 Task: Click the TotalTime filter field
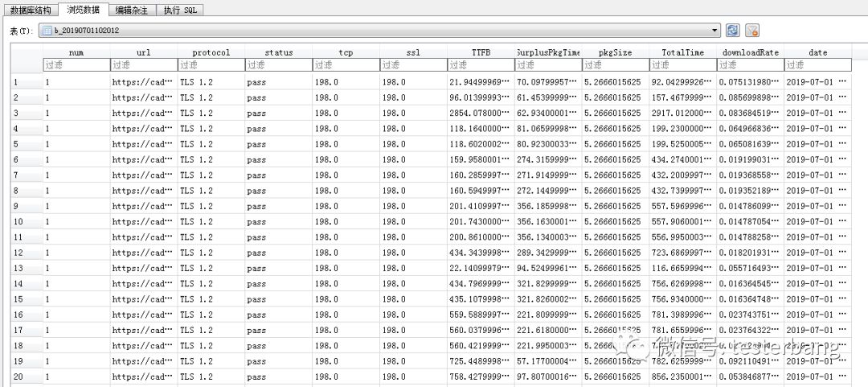[683, 65]
